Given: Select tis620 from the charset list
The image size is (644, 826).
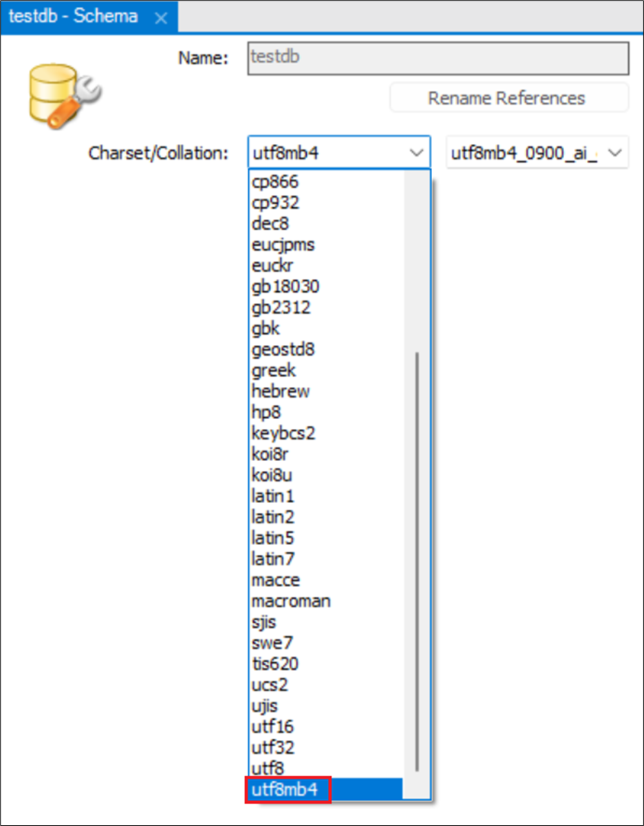Looking at the screenshot, I should click(x=325, y=664).
